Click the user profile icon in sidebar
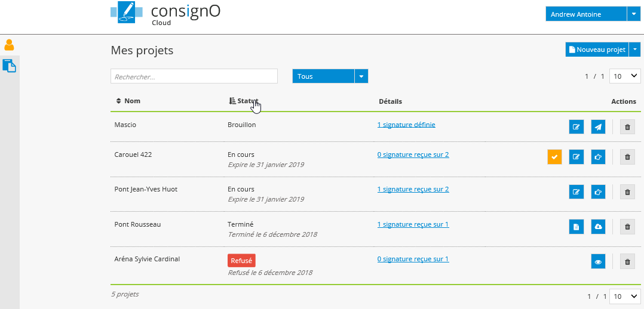Image resolution: width=644 pixels, height=309 pixels. point(9,45)
